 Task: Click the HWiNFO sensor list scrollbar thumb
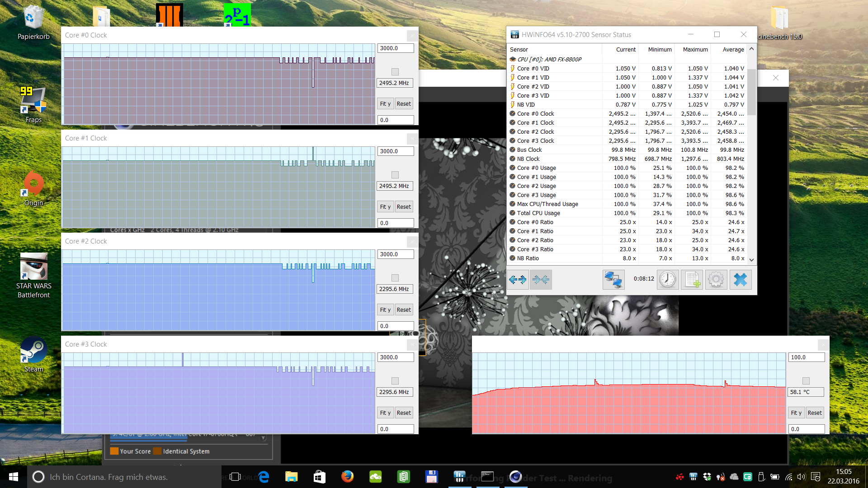click(751, 92)
